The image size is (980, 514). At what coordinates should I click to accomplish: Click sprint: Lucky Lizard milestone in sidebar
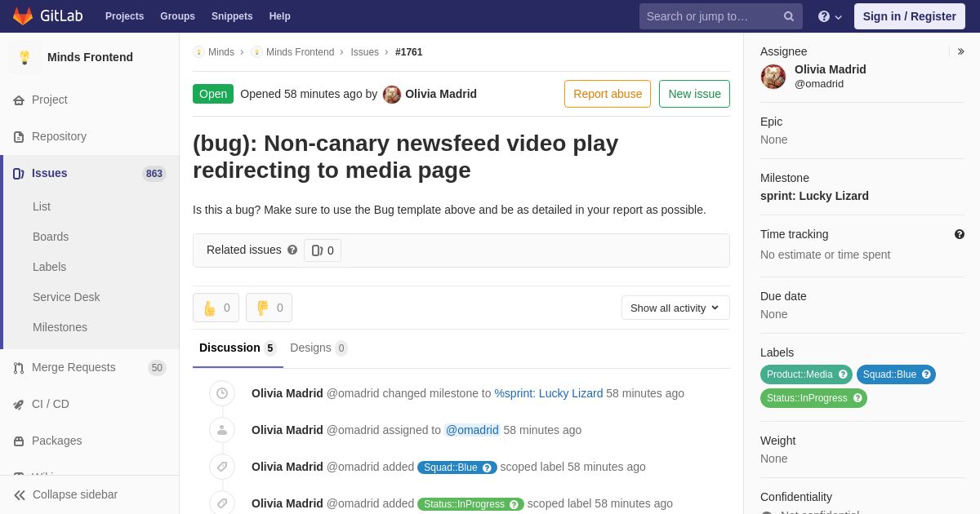coord(814,196)
